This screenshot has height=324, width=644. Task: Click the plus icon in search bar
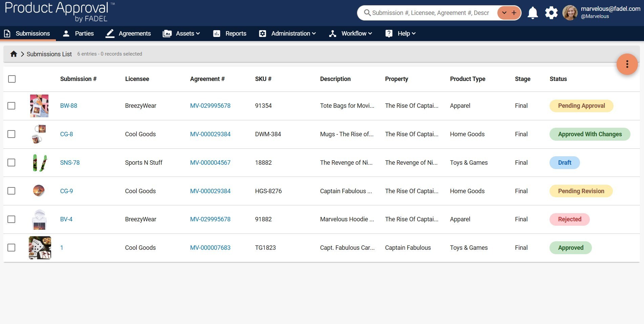pos(514,13)
